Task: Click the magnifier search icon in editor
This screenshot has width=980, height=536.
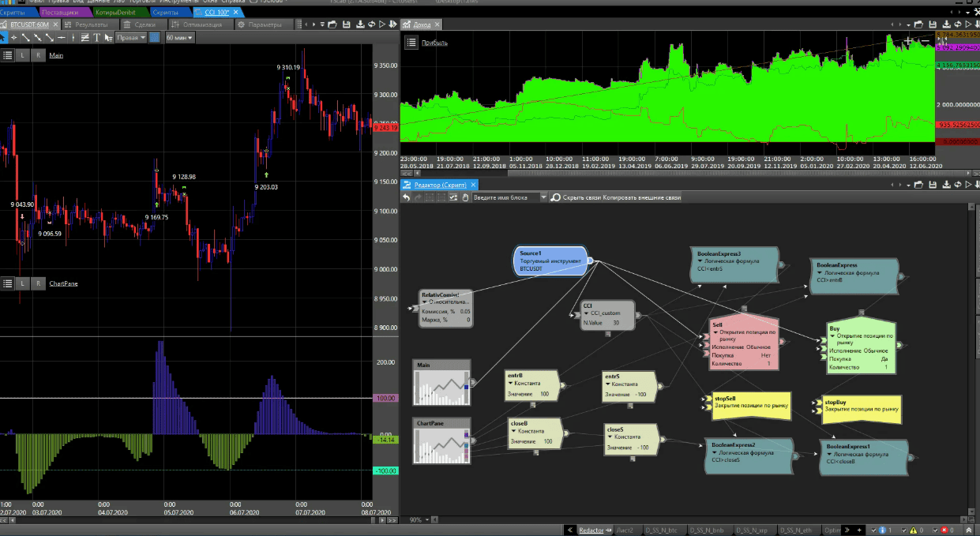Action: point(556,197)
